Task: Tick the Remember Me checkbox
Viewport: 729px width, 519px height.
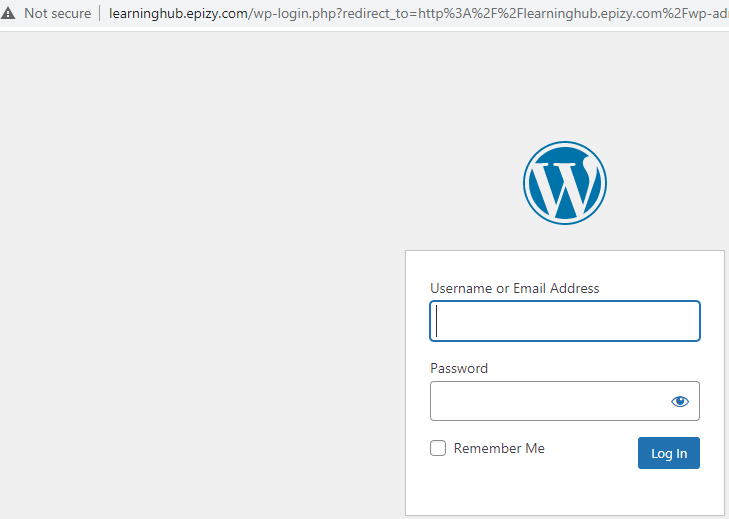Action: tap(437, 448)
